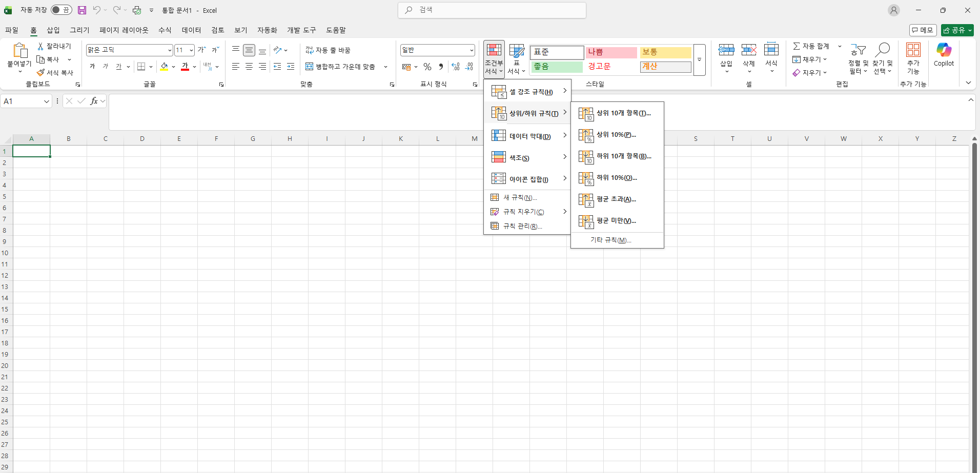Open Name Box dropdown arrow
The width and height of the screenshot is (980, 473).
pyautogui.click(x=46, y=101)
